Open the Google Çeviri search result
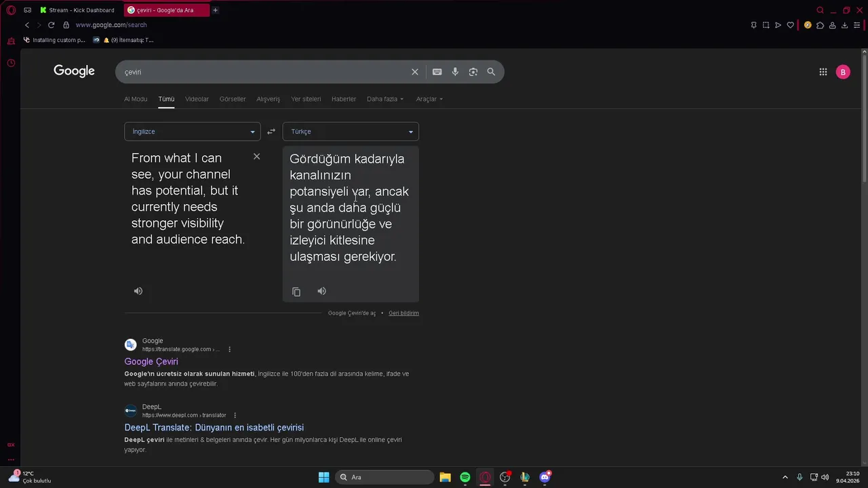Screen dimensions: 868x488 point(151,362)
